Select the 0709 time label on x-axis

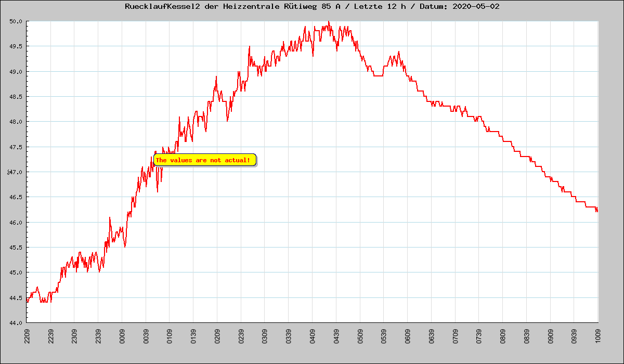tap(455, 335)
